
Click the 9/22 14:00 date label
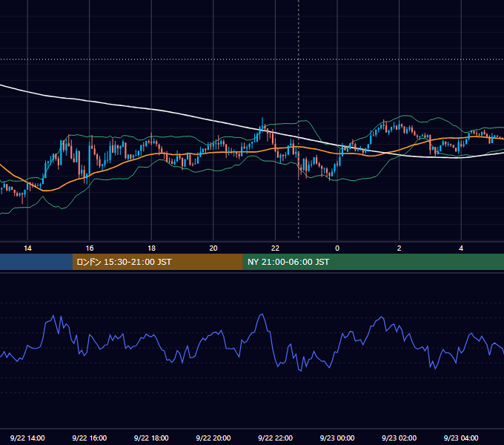[x=27, y=438]
